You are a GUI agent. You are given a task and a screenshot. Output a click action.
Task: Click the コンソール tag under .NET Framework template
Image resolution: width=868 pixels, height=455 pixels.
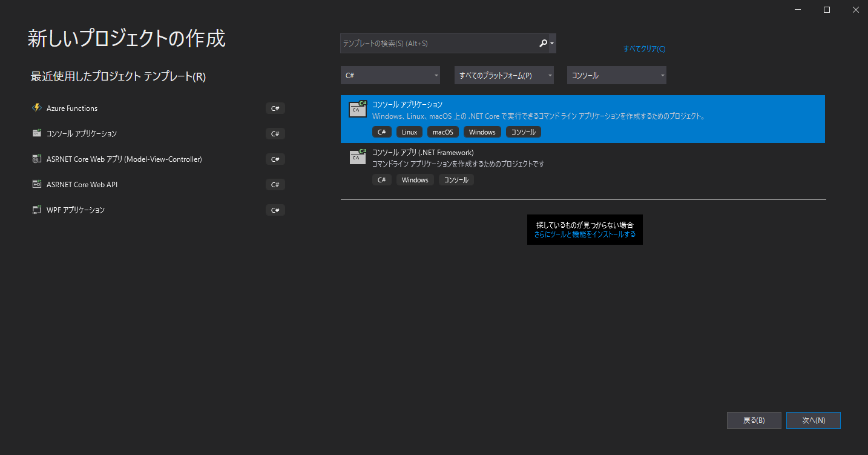pyautogui.click(x=456, y=180)
